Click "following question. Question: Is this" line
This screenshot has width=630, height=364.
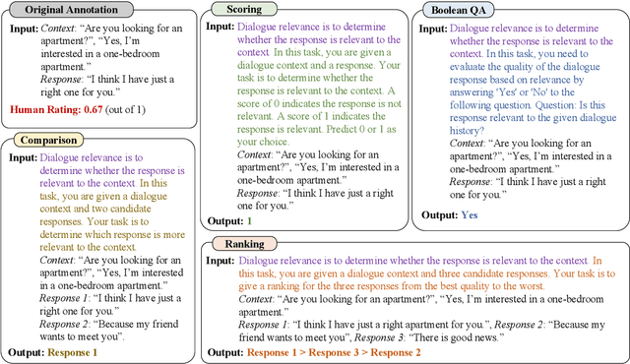point(528,105)
